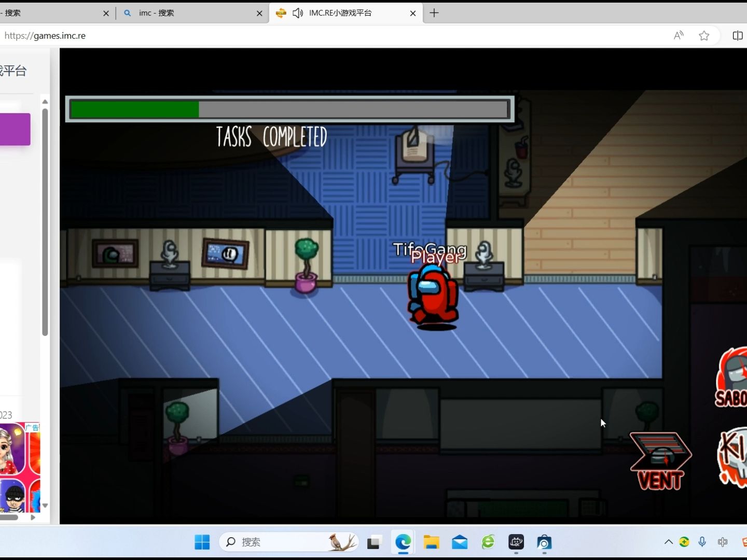Toggle the 中 input method indicator
Image resolution: width=747 pixels, height=560 pixels.
723,542
